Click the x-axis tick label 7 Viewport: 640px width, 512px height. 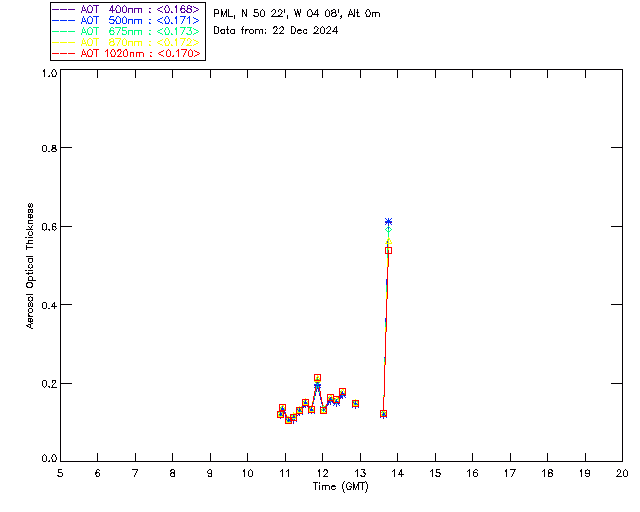coord(135,474)
